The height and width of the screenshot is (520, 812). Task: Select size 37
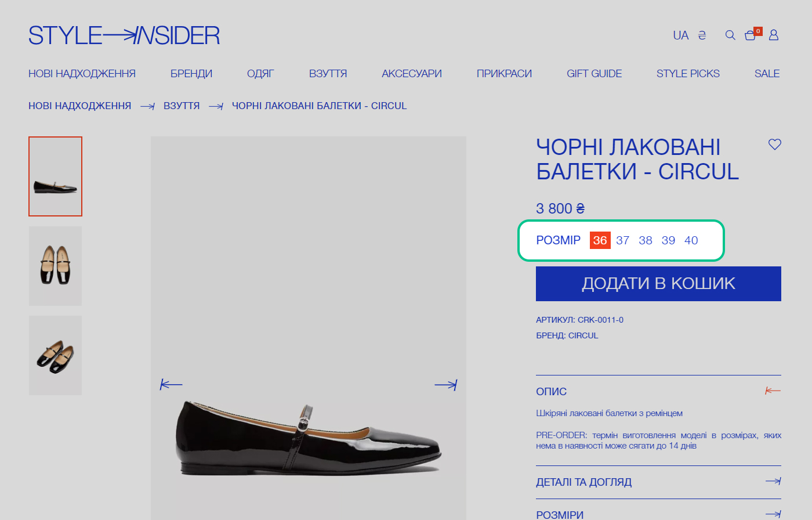[623, 240]
